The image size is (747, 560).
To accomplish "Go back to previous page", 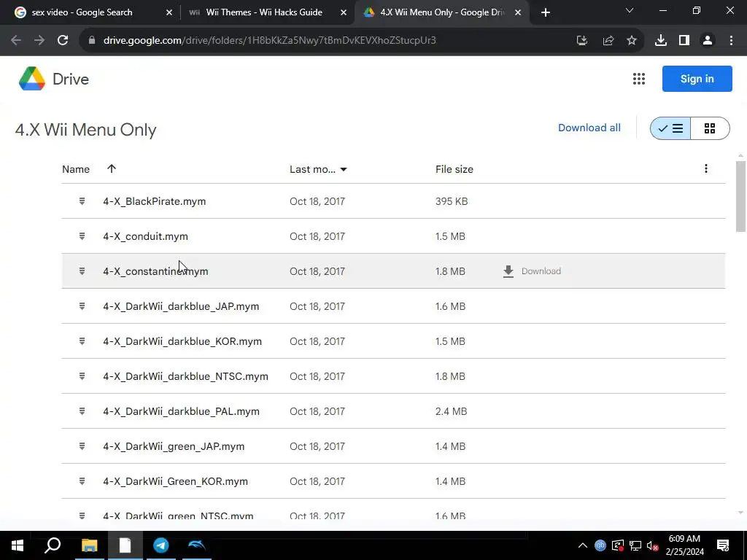I will point(16,41).
